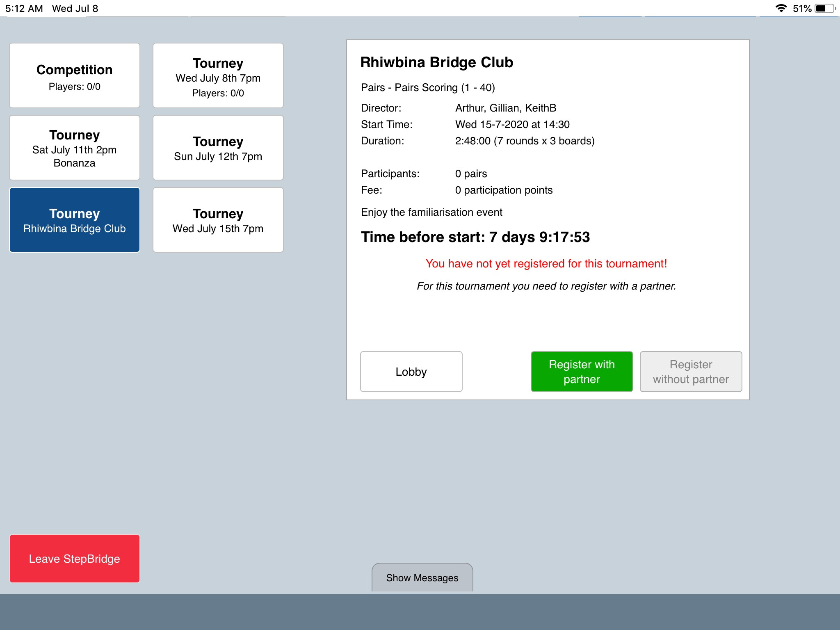Click the Lobby button
840x630 pixels.
(411, 372)
